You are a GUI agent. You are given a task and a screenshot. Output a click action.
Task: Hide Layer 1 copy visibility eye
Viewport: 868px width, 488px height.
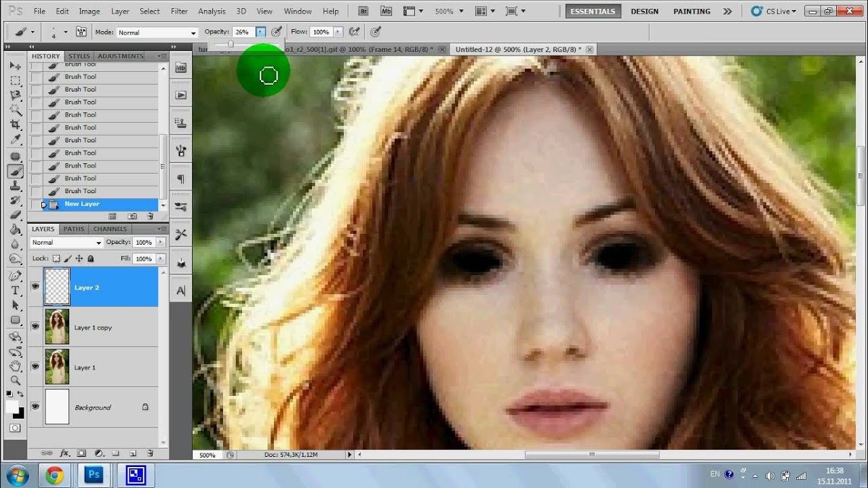[35, 327]
